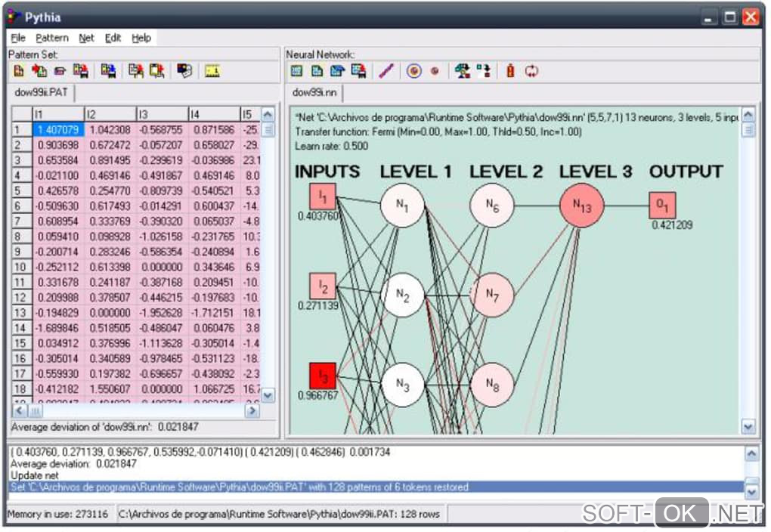Click the I4 column header

(x=215, y=115)
